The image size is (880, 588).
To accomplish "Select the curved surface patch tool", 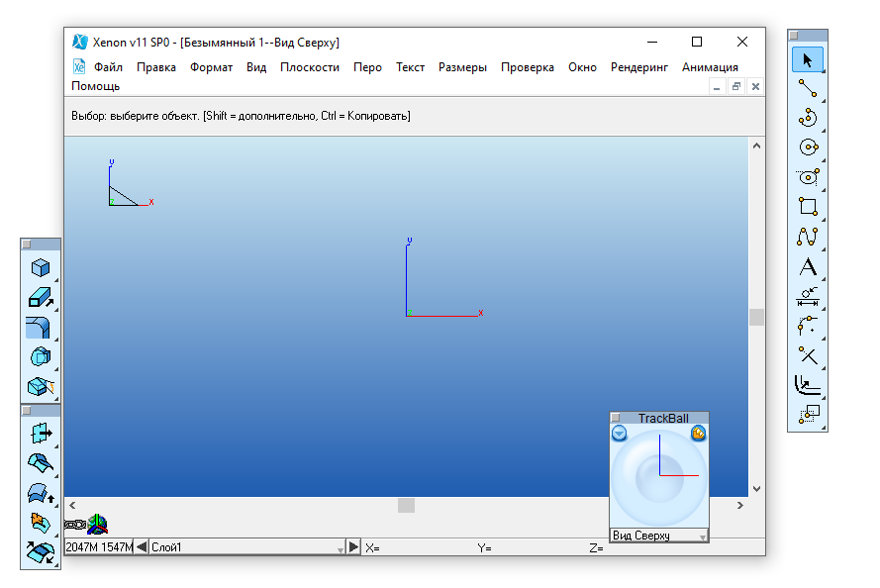I will [41, 463].
